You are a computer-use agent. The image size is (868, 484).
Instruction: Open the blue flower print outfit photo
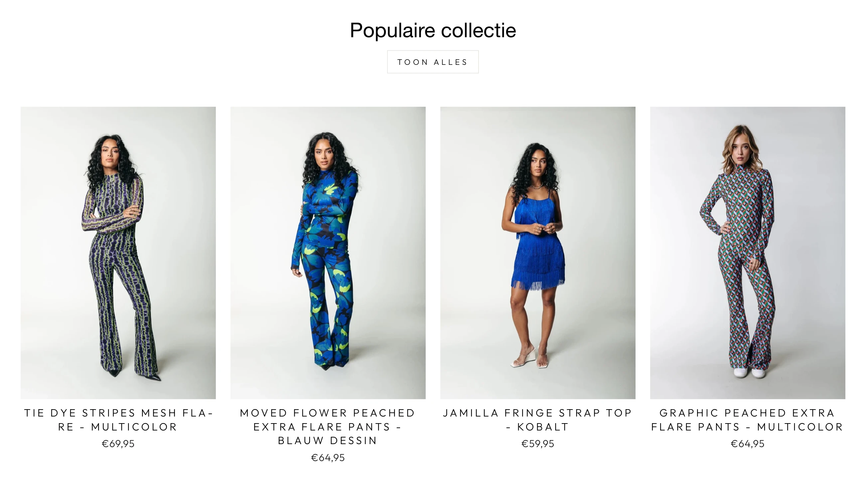(x=328, y=253)
